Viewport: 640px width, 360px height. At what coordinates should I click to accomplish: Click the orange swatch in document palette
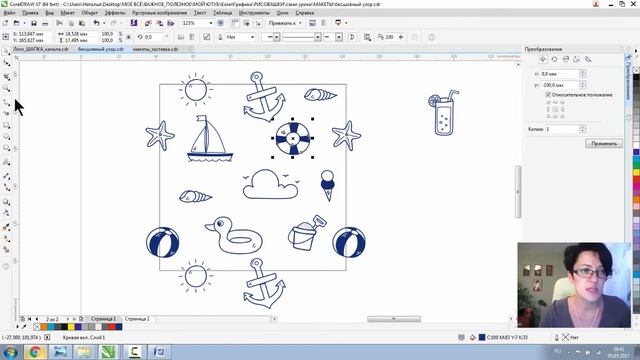tap(44, 327)
